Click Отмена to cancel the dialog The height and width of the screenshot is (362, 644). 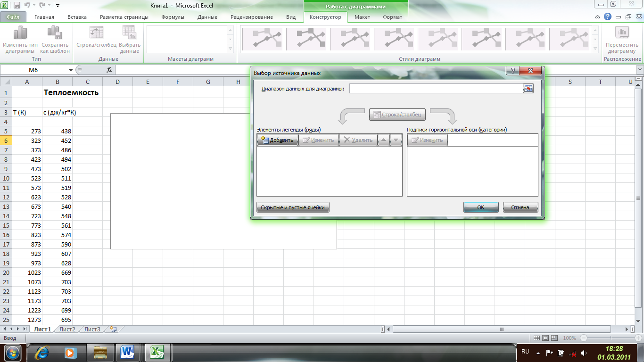point(520,207)
